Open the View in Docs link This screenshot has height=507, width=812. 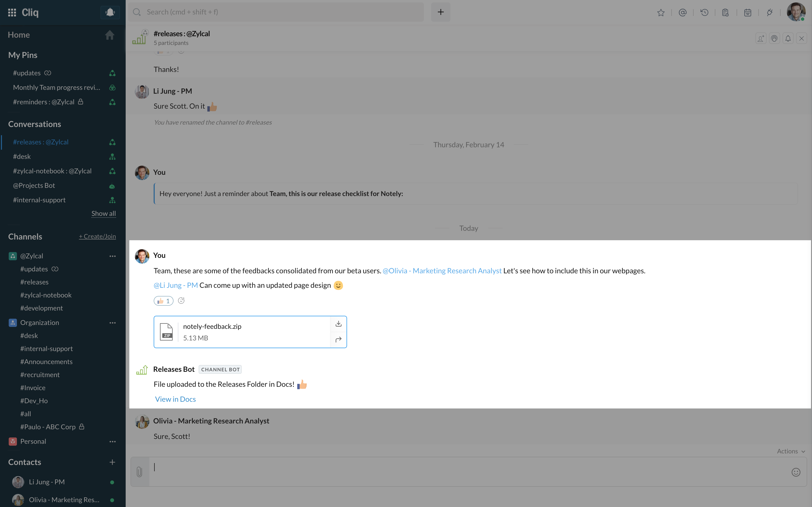(175, 399)
